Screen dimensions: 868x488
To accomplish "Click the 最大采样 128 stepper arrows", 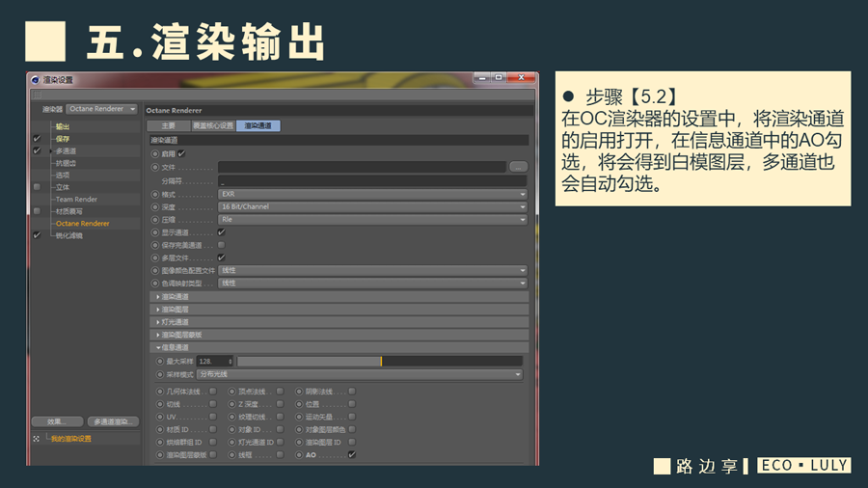I will pyautogui.click(x=231, y=362).
